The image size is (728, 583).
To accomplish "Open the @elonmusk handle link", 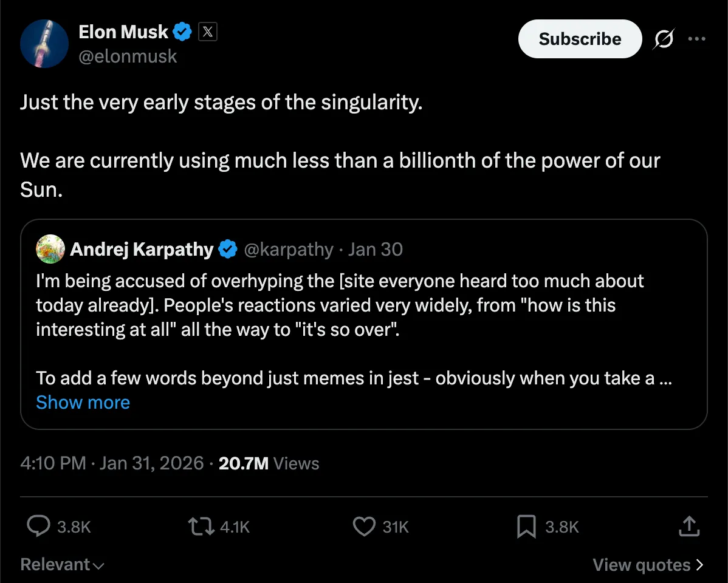I will coord(128,56).
